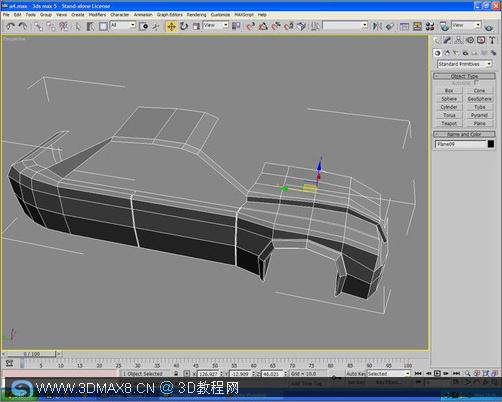This screenshot has height=402, width=502.
Task: Switch to the Utilities hammer panel tab
Action: click(x=492, y=40)
